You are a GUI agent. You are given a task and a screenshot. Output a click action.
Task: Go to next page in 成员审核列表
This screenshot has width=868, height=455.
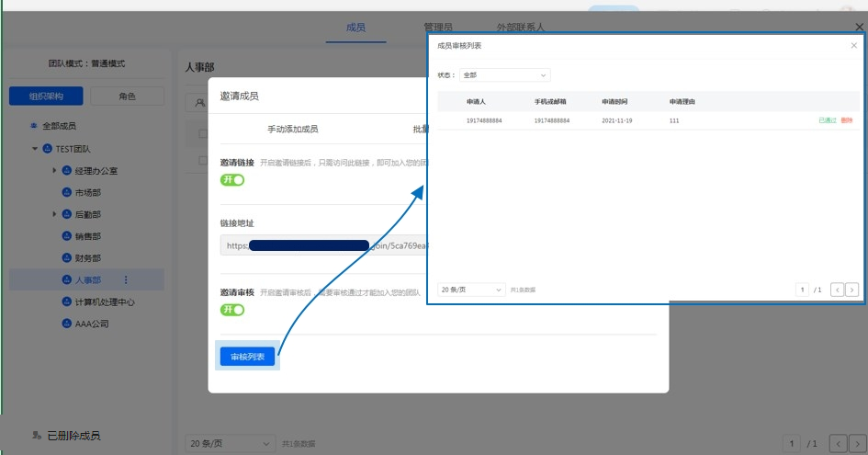click(851, 290)
